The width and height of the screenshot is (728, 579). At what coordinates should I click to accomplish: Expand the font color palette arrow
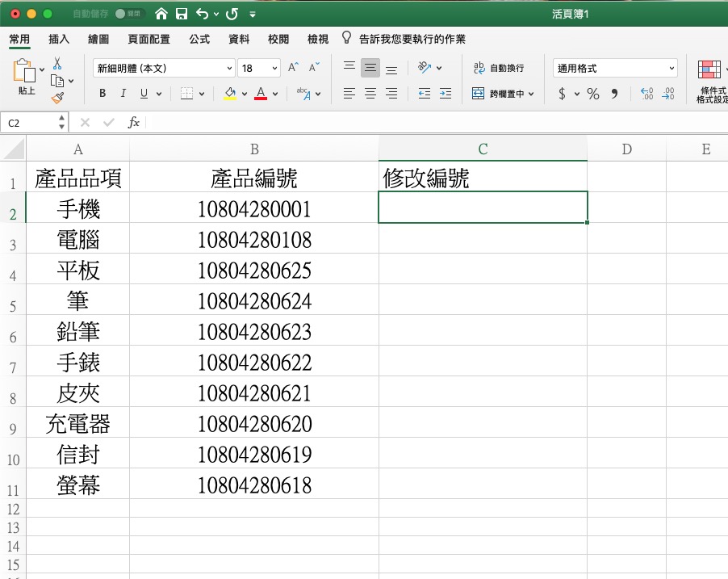pyautogui.click(x=275, y=94)
